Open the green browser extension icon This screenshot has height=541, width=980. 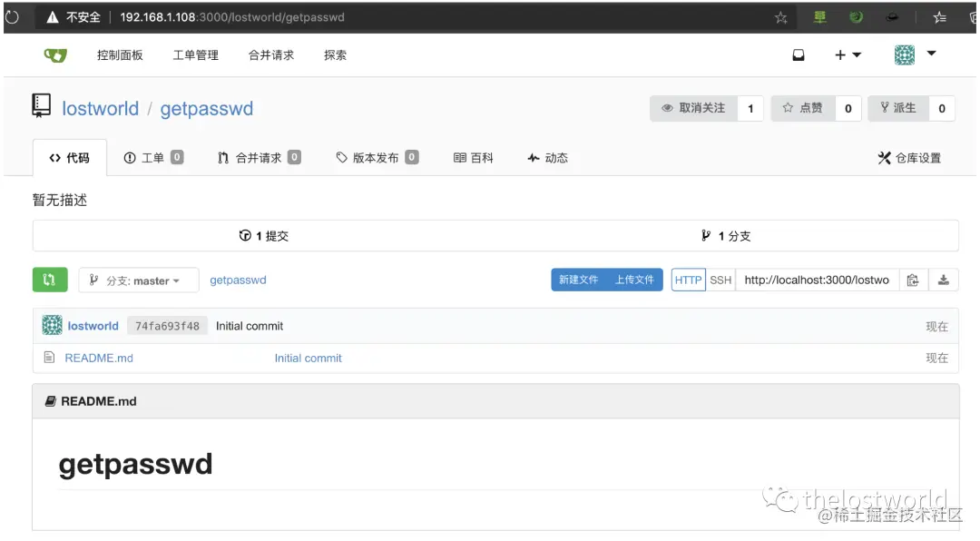(x=856, y=17)
